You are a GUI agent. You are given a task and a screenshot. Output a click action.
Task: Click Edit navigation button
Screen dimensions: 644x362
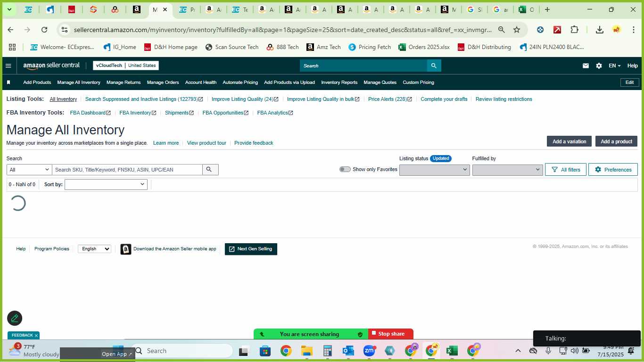point(629,82)
